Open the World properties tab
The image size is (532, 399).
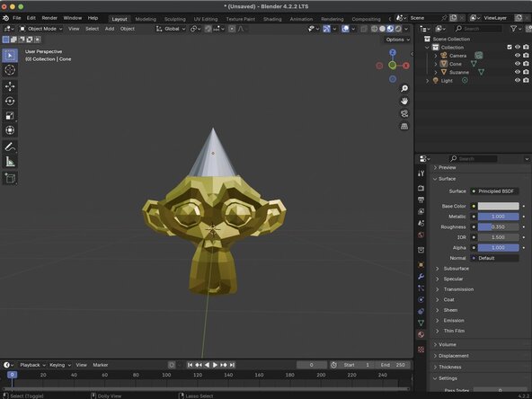coord(421,235)
